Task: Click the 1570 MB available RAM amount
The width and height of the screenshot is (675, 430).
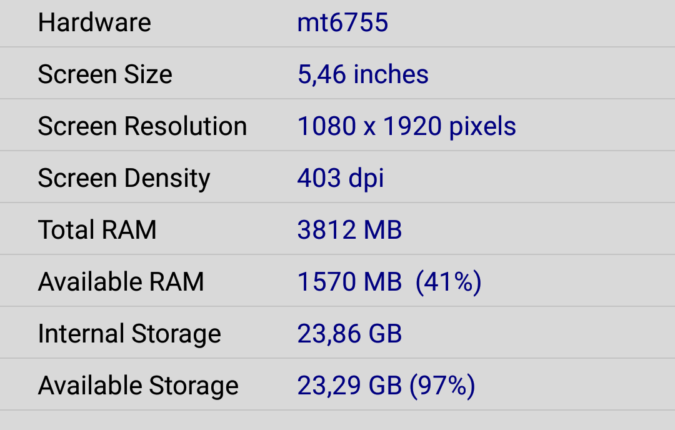Action: [x=349, y=282]
